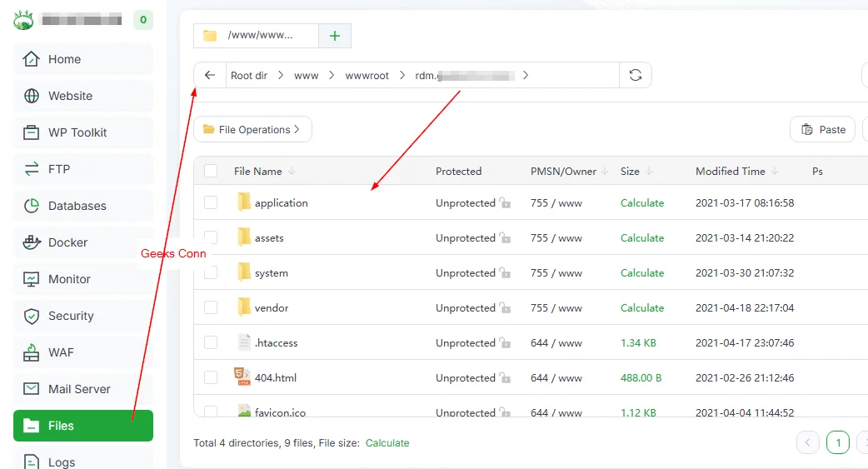Open WP Toolkit in the sidebar

[x=83, y=132]
